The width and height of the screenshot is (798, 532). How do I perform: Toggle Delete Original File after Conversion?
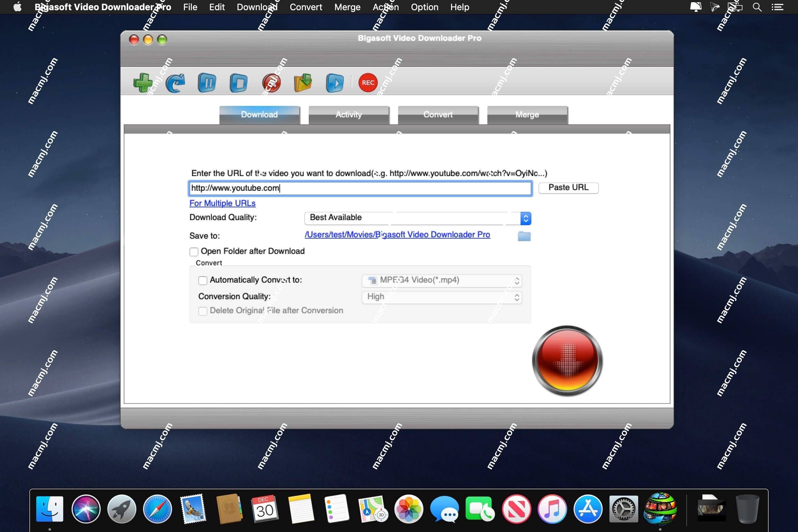pos(203,311)
